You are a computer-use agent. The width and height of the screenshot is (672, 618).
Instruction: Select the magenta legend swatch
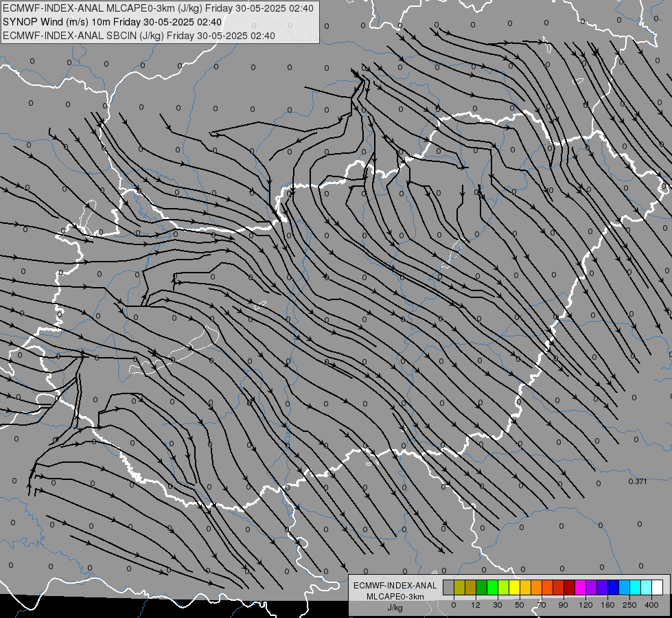click(x=581, y=587)
